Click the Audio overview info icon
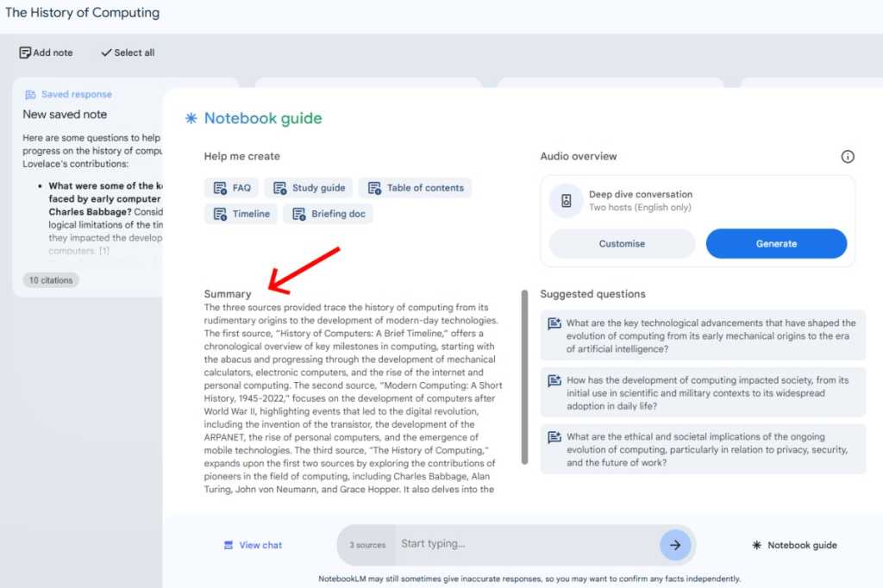This screenshot has width=883, height=588. (x=848, y=157)
